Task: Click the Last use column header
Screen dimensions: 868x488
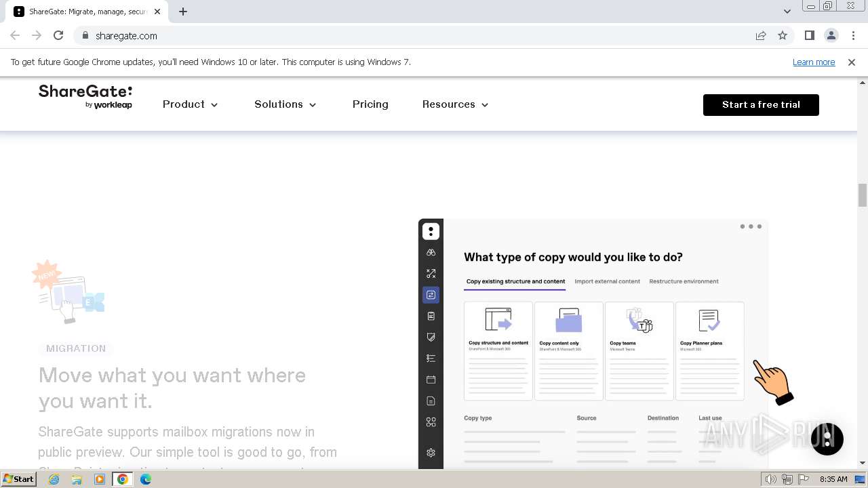Action: pos(710,418)
